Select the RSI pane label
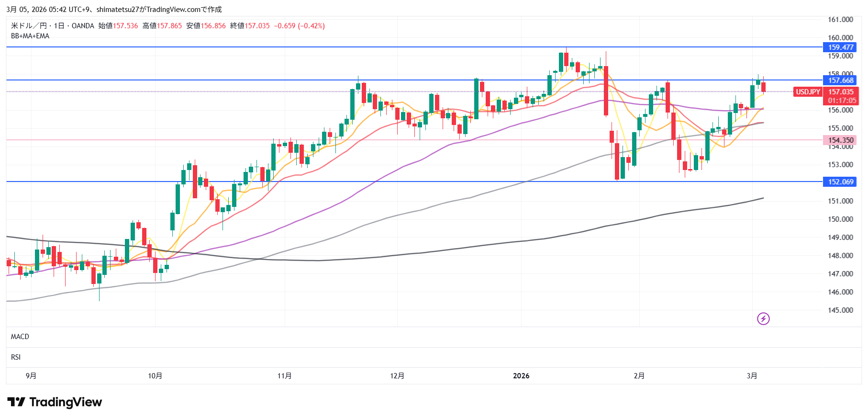 pos(16,357)
